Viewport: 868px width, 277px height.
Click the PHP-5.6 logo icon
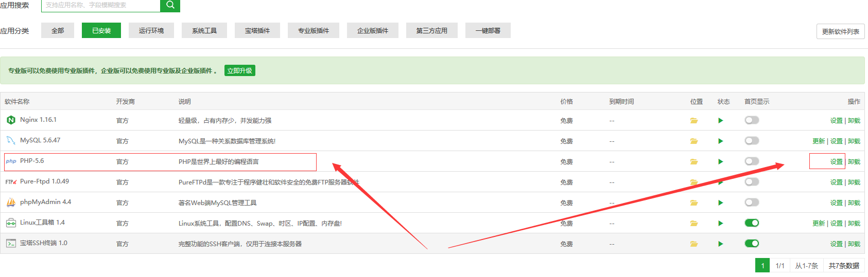(11, 161)
